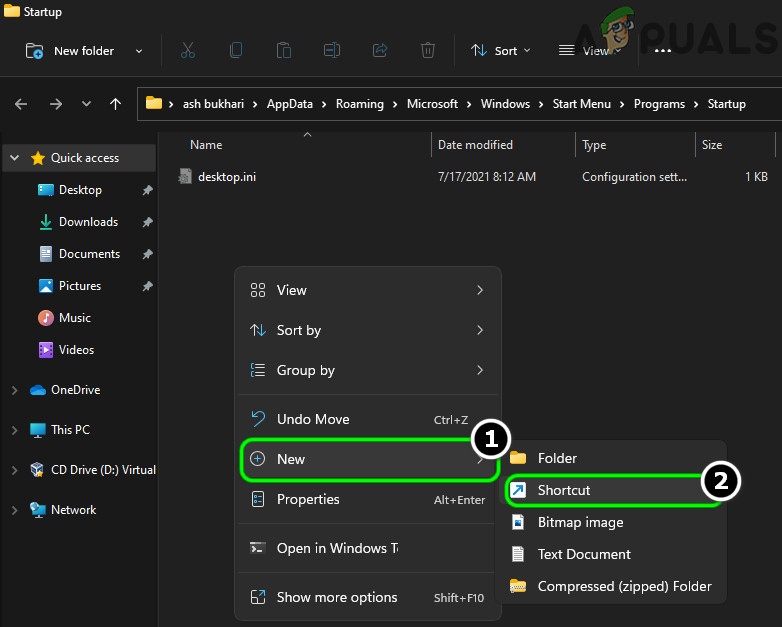Image resolution: width=782 pixels, height=627 pixels.
Task: Click the Paste clipboard icon
Action: coord(284,50)
